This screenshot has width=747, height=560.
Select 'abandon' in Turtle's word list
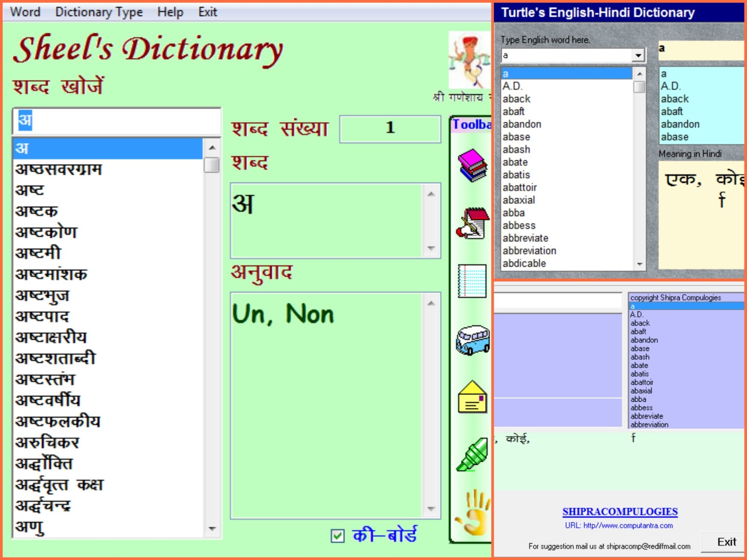[x=522, y=124]
